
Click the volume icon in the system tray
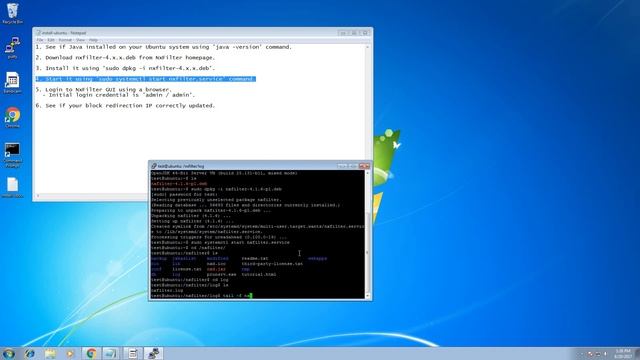pos(606,354)
